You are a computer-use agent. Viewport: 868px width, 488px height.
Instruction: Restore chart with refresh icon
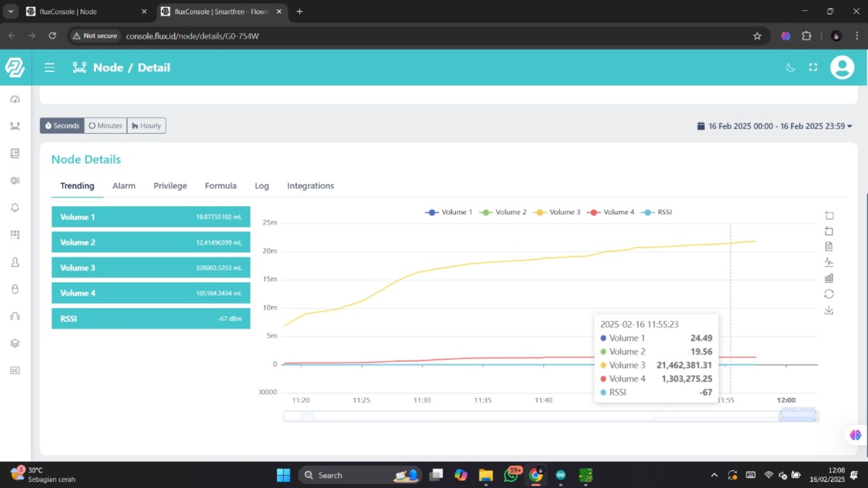point(829,294)
